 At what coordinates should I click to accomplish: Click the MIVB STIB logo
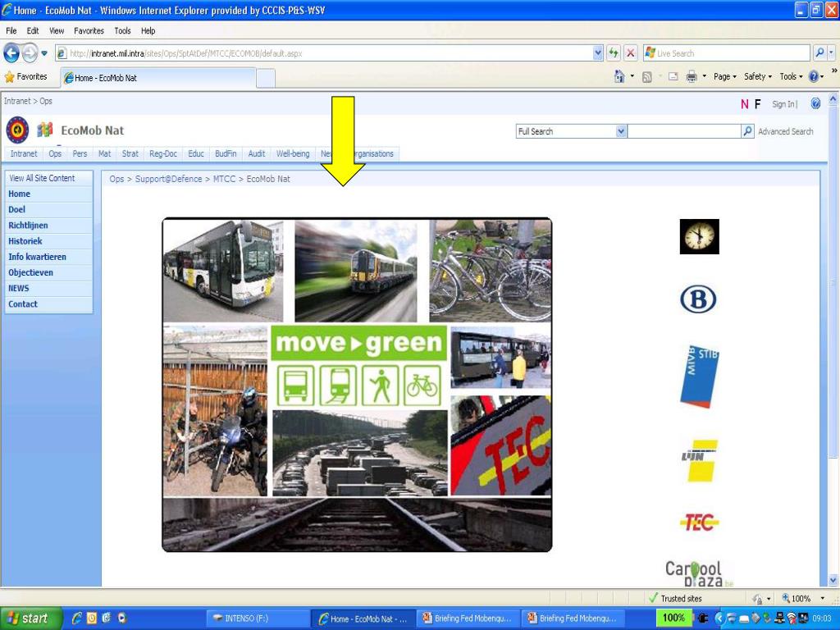(700, 376)
